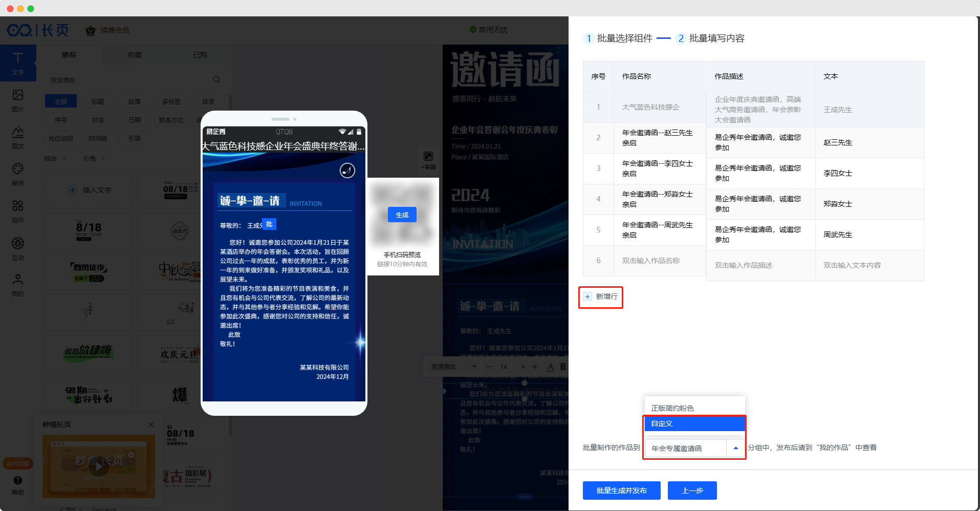Screen dimensions: 980x511
Task: Click the 批量生成并发布 button
Action: point(621,491)
